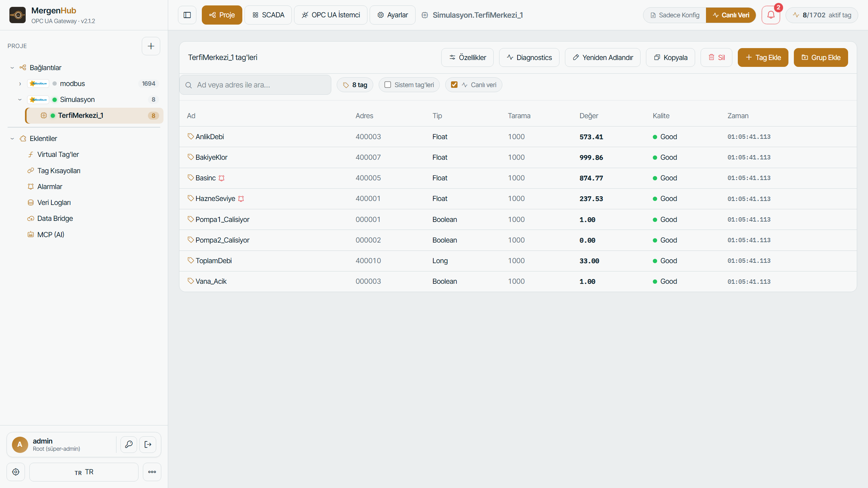
Task: Add new project item with plus
Action: pyautogui.click(x=151, y=46)
